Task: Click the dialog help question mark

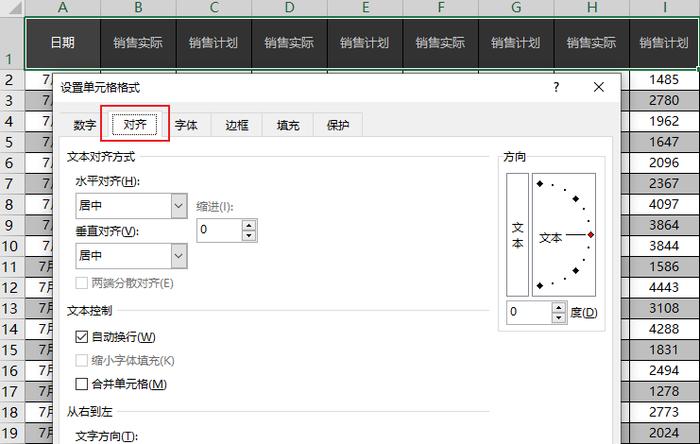Action: click(x=556, y=87)
